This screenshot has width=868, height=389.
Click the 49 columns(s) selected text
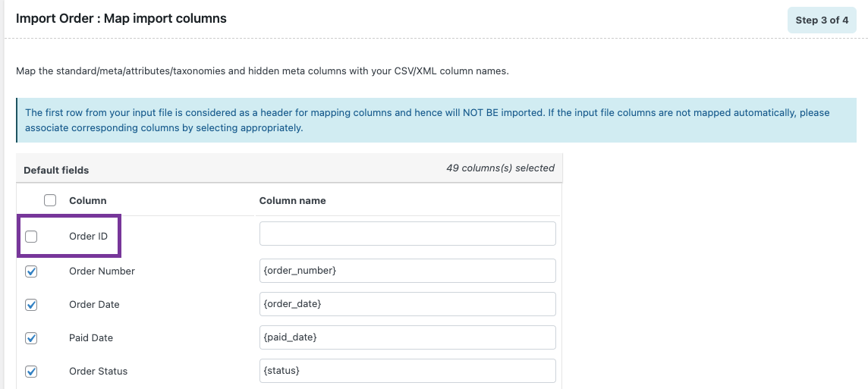(500, 168)
